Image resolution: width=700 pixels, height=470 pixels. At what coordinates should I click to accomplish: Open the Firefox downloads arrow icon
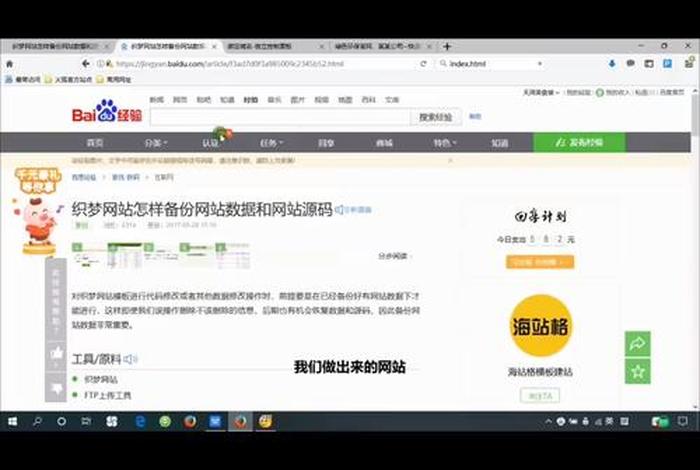tap(612, 64)
